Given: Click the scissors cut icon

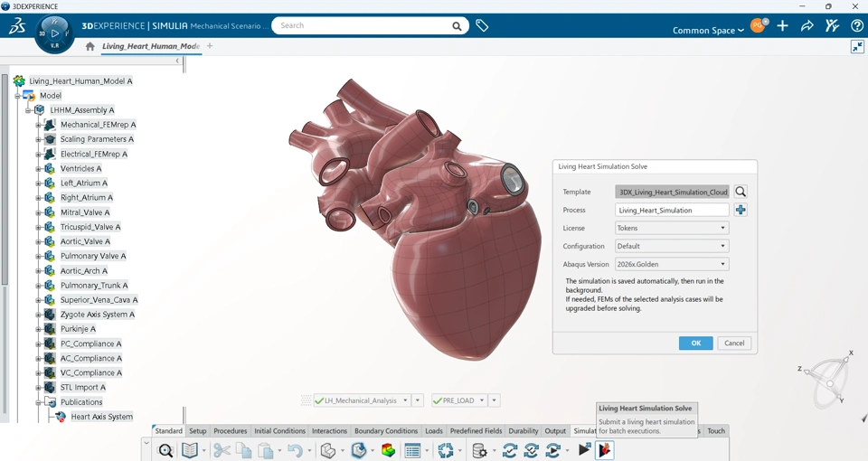Looking at the screenshot, I should [222, 450].
